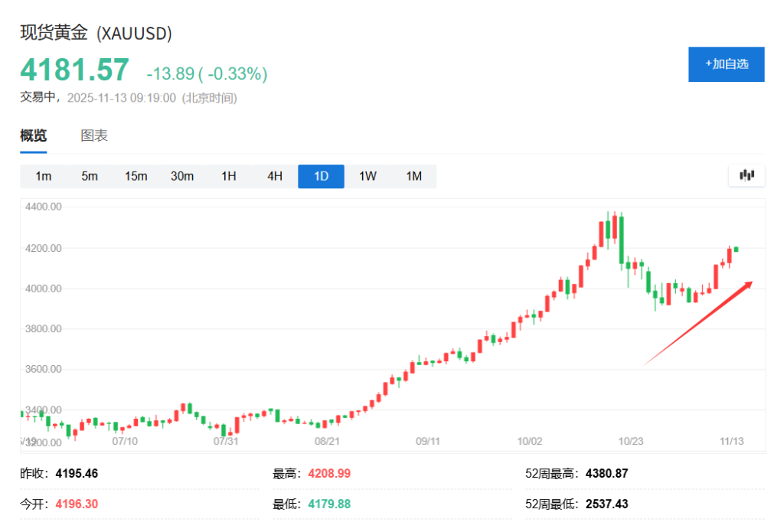Select the 1W timeframe

tap(367, 175)
